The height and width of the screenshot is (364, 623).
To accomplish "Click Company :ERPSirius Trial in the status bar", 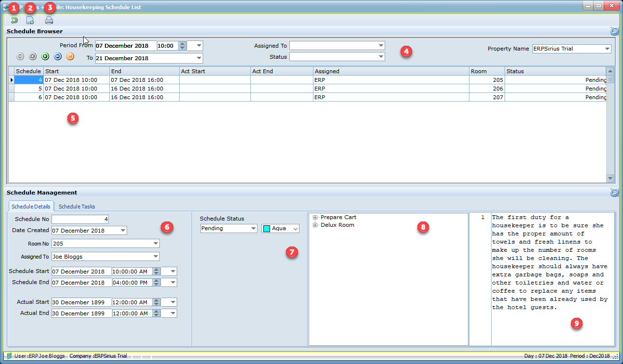I will pos(98,356).
